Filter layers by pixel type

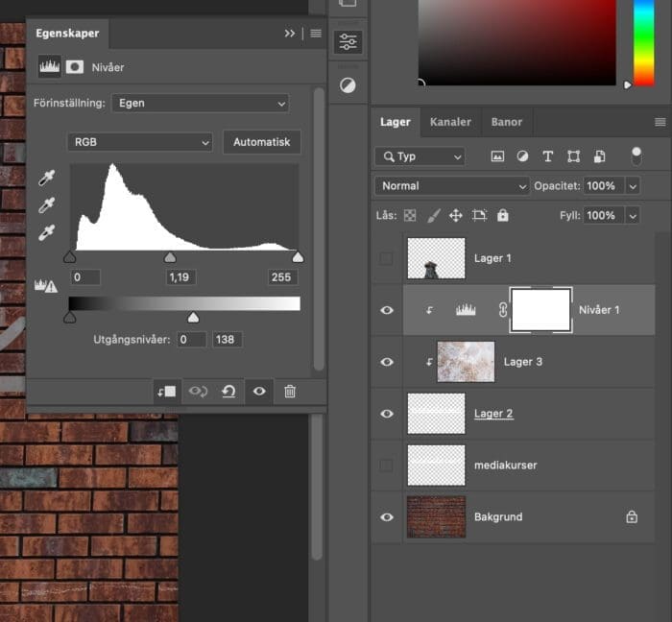[x=497, y=156]
